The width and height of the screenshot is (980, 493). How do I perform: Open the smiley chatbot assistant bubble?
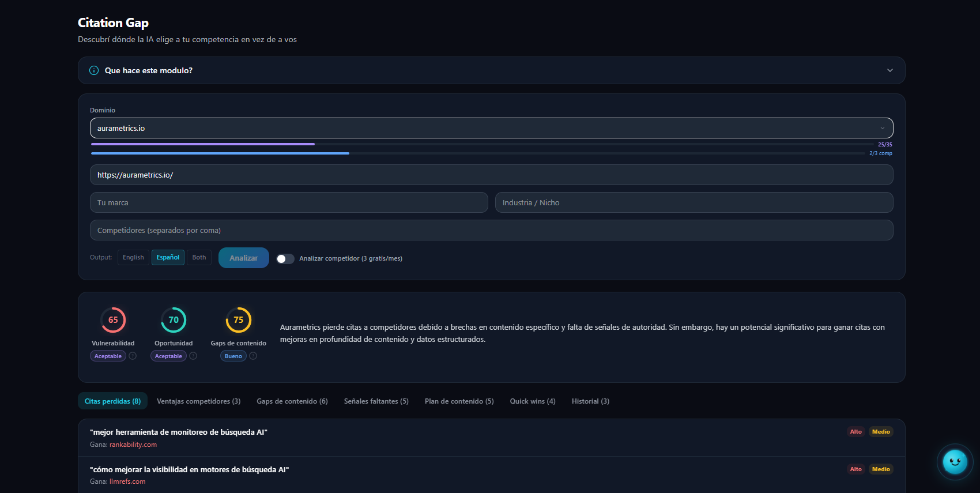click(x=955, y=461)
